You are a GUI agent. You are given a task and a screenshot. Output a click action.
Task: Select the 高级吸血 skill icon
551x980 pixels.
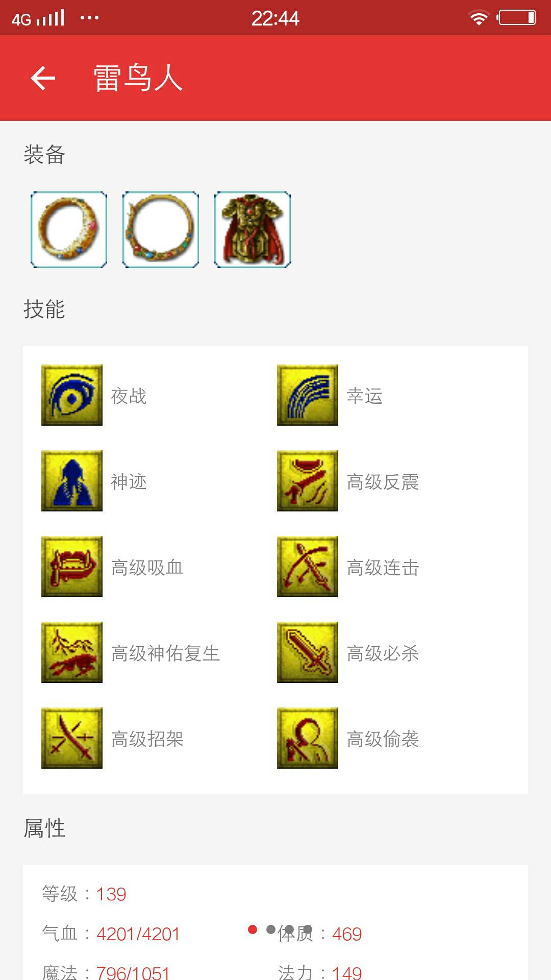(72, 567)
